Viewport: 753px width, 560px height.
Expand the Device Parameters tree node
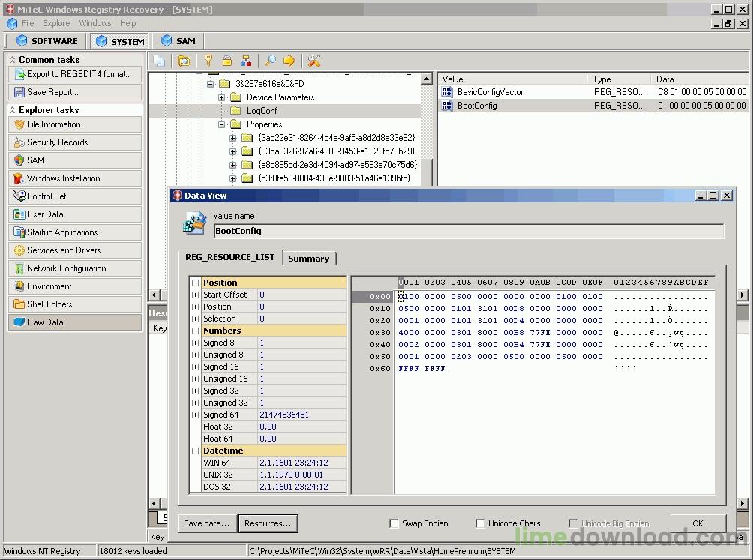(x=221, y=97)
